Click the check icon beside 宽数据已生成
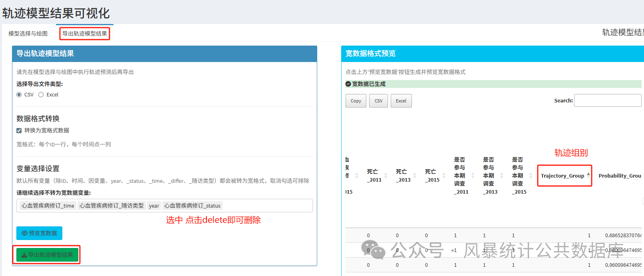Viewport: 644px width, 276px height. pos(348,84)
